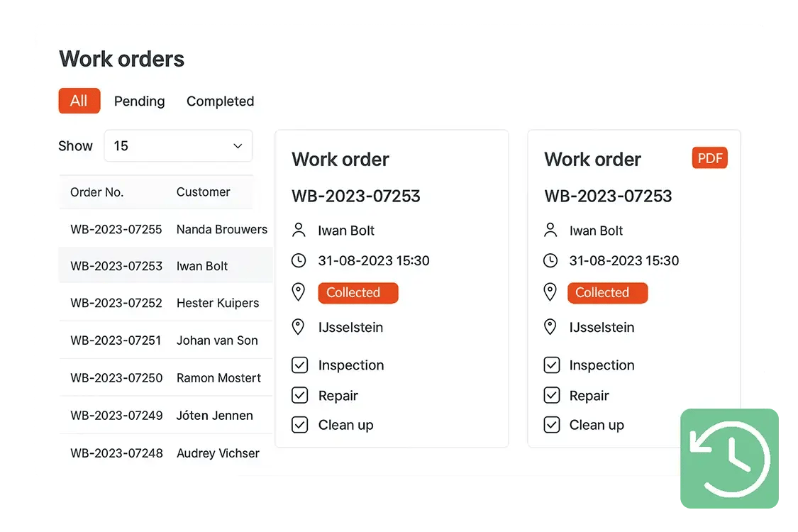Screen dimensions: 798x532
Task: Open the Show rows dropdown set to 15
Action: point(178,145)
